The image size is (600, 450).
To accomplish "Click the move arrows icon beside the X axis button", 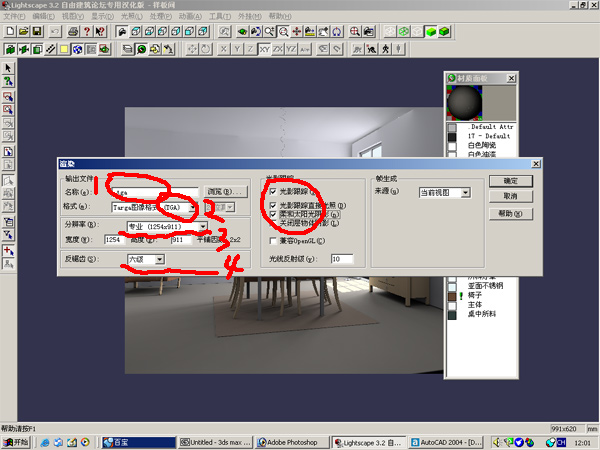I will point(192,50).
